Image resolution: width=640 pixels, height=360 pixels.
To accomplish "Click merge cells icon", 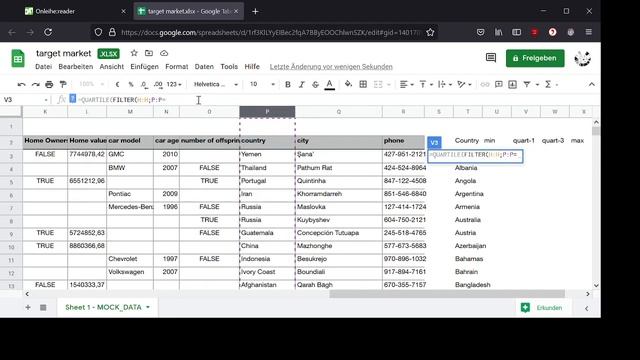I will tap(378, 84).
